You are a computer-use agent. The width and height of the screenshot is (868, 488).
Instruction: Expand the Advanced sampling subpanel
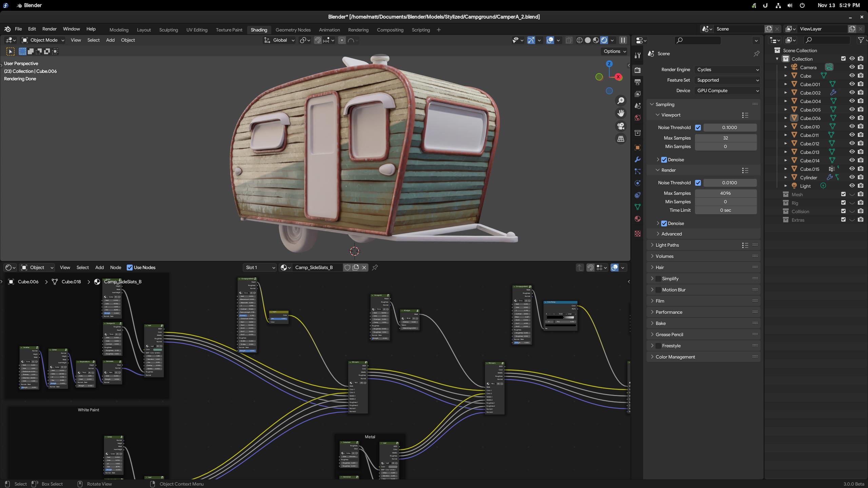pos(671,234)
